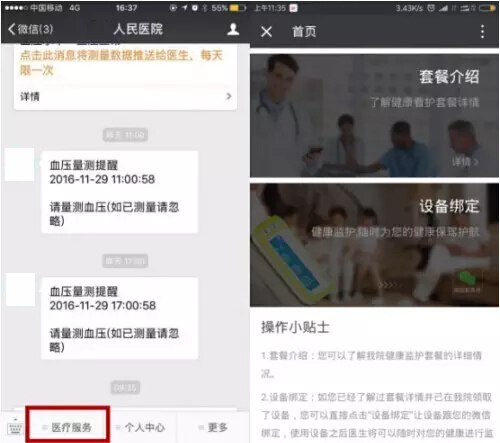The image size is (500, 443).
Task: Tap avatar beside 11:00:58 reminder
Action: 20,165
